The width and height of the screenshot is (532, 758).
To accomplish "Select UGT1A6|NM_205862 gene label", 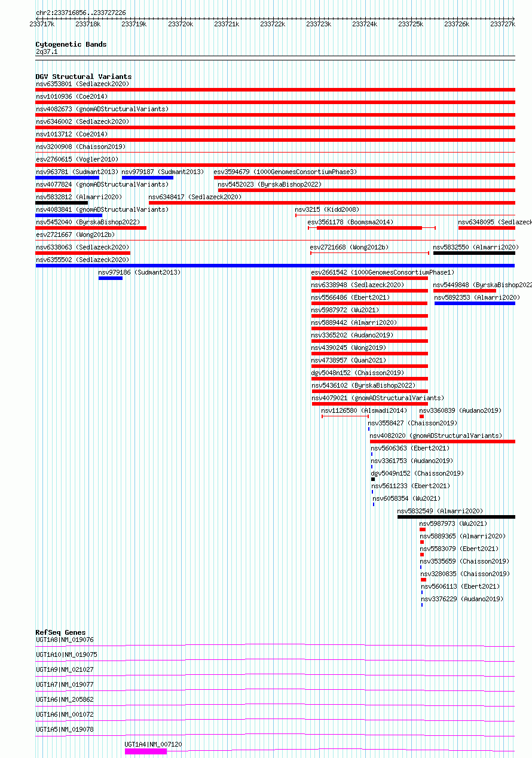I will [x=65, y=699].
